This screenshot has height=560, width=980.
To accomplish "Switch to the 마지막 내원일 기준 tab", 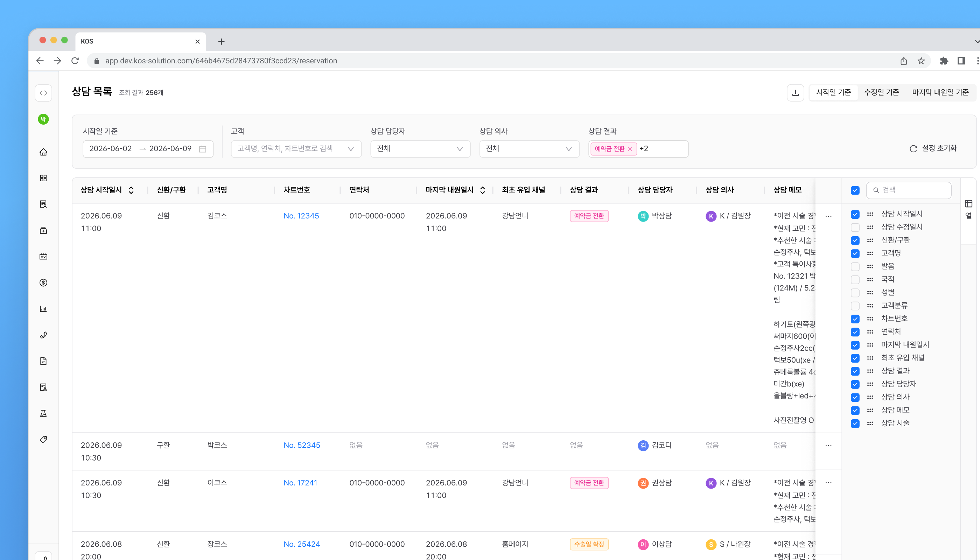I will [x=940, y=93].
